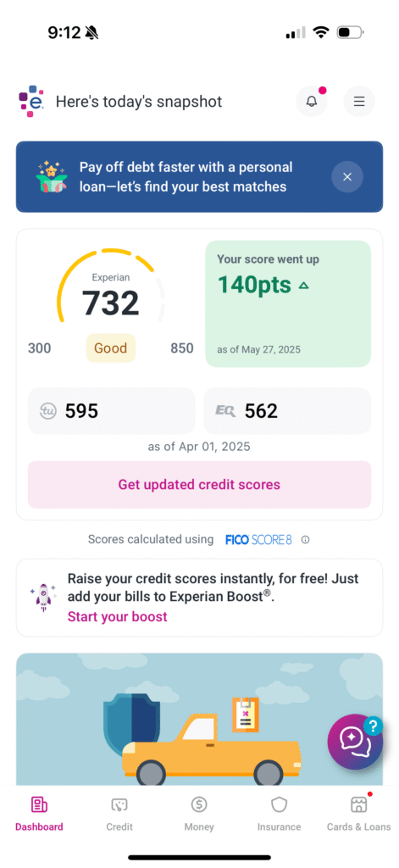
Task: Tap the Experian logo
Action: 31,101
